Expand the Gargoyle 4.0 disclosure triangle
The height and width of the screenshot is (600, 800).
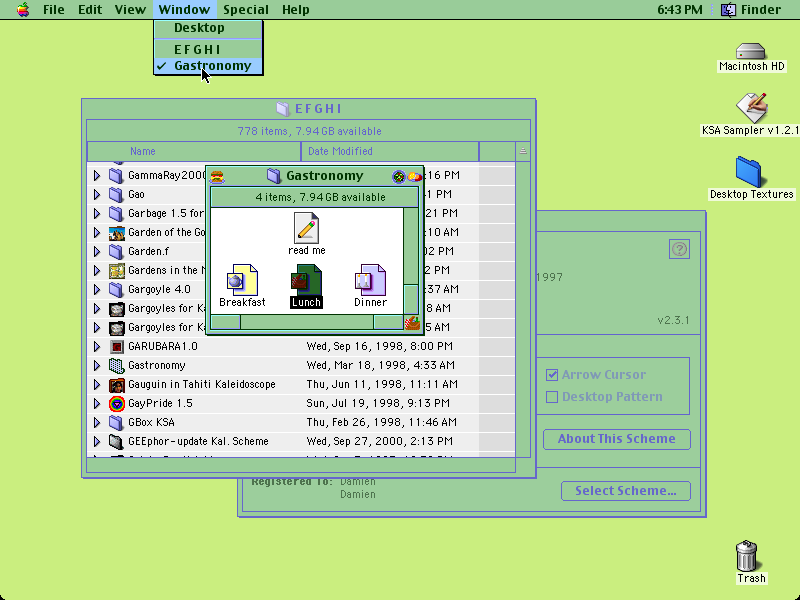97,289
